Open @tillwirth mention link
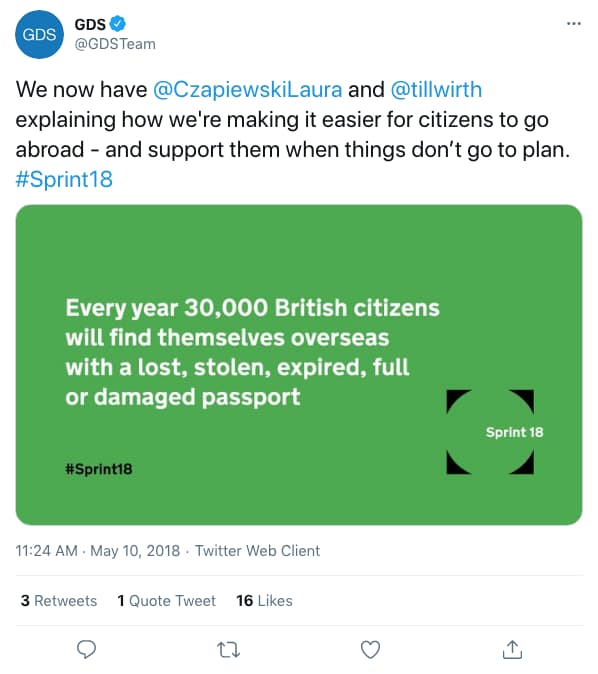The image size is (598, 674). click(x=436, y=90)
